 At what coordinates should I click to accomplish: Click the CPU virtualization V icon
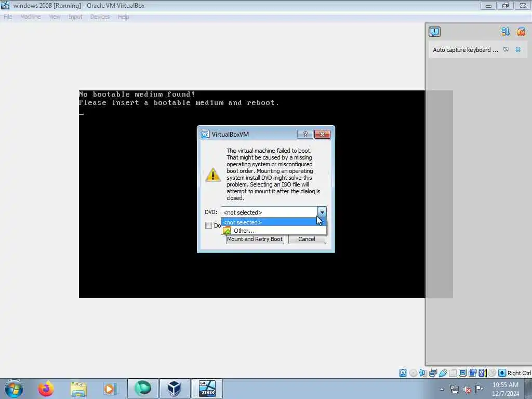pyautogui.click(x=483, y=373)
